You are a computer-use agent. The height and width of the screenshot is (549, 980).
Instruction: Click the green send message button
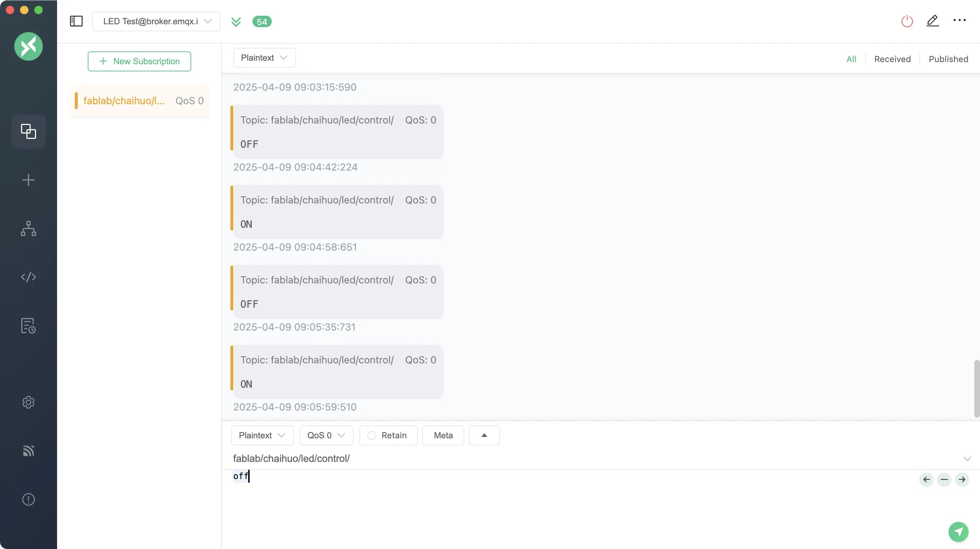pos(958,532)
